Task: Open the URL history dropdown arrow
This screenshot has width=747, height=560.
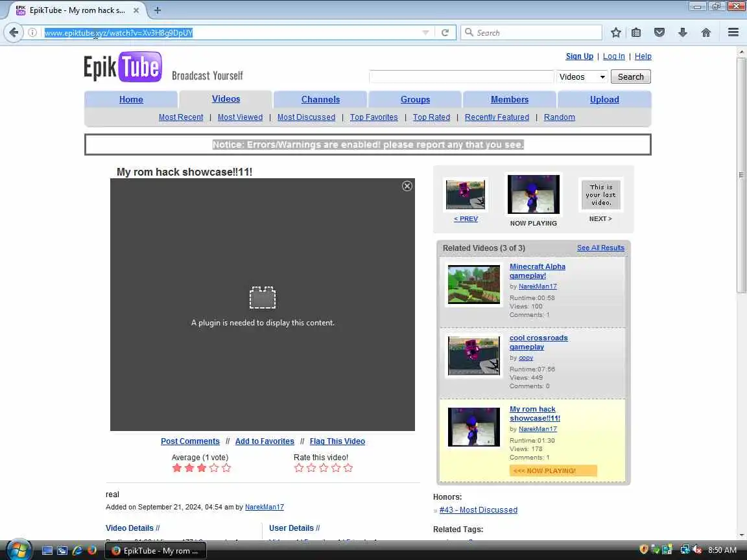Action: click(425, 32)
